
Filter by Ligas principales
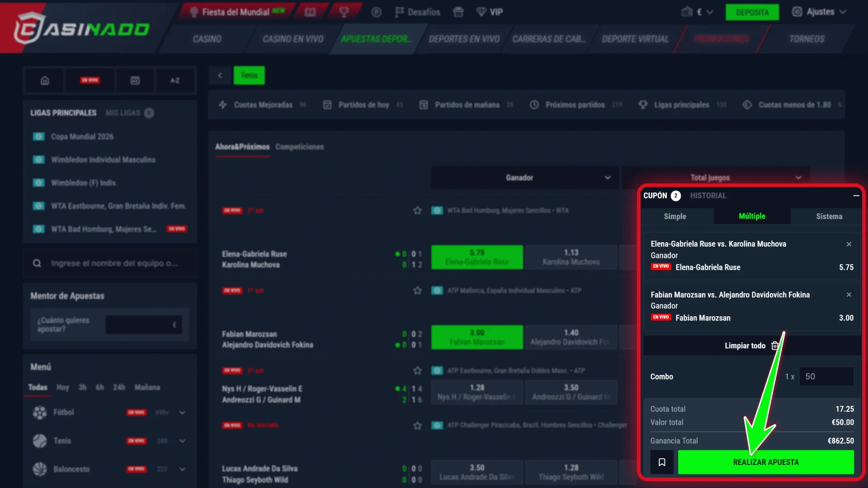(682, 105)
